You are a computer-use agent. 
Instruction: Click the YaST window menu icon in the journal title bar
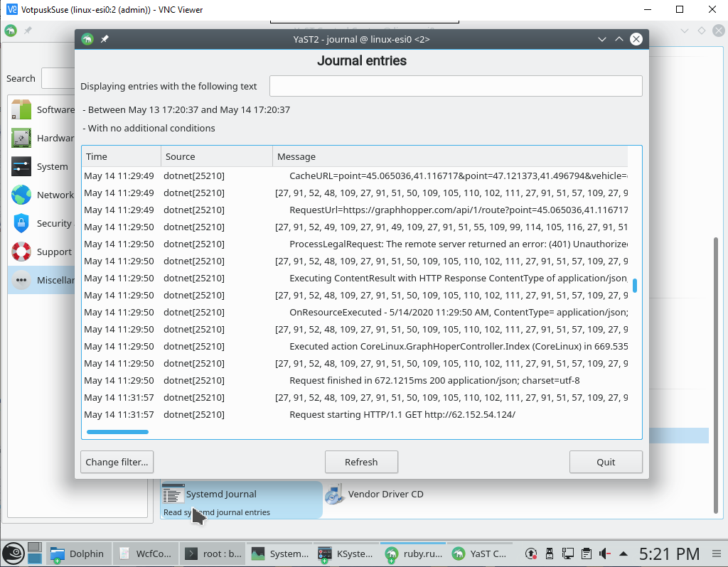(x=87, y=40)
